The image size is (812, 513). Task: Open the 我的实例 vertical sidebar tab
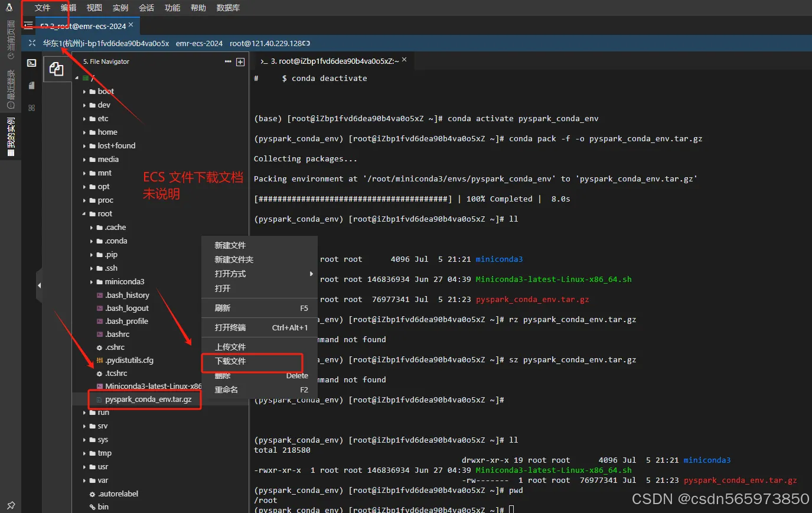click(11, 137)
